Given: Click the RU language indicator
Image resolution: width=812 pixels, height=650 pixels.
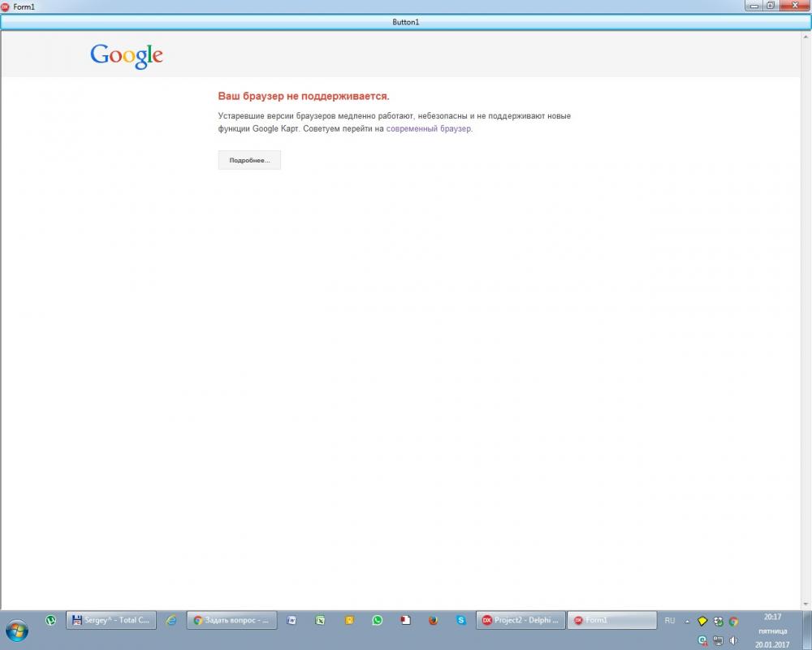Looking at the screenshot, I should (x=670, y=621).
